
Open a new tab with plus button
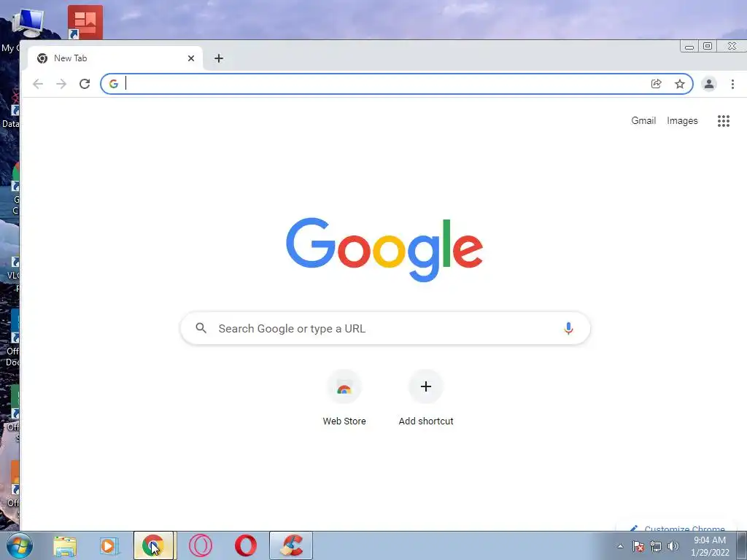coord(219,58)
